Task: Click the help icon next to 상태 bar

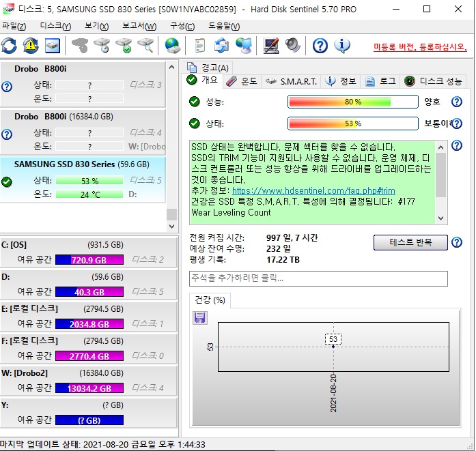Action: [x=457, y=123]
